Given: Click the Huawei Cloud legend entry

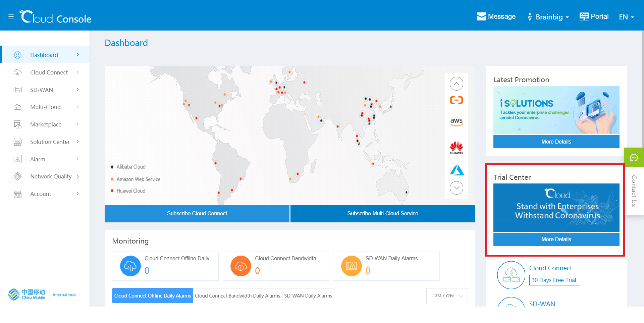Looking at the screenshot, I should [128, 191].
